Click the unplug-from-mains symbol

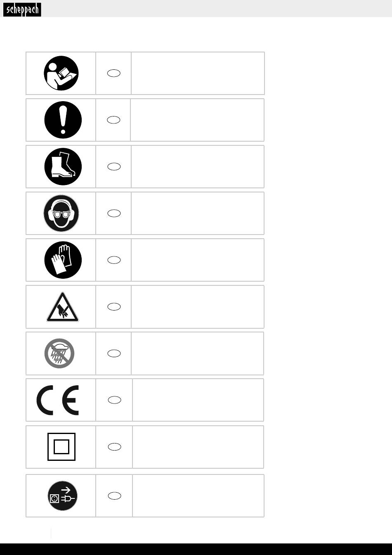point(61,496)
